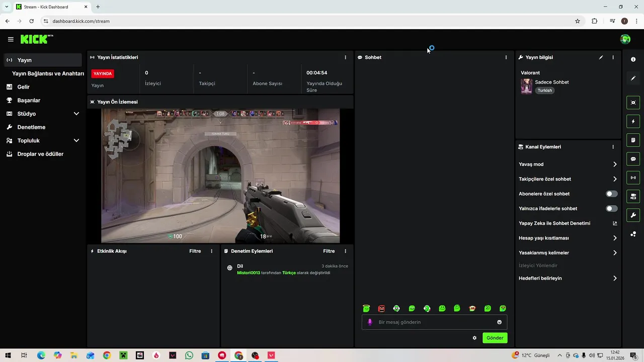Open the Denetim Eylemleri Filtre dropdown
The width and height of the screenshot is (644, 362).
point(329,251)
